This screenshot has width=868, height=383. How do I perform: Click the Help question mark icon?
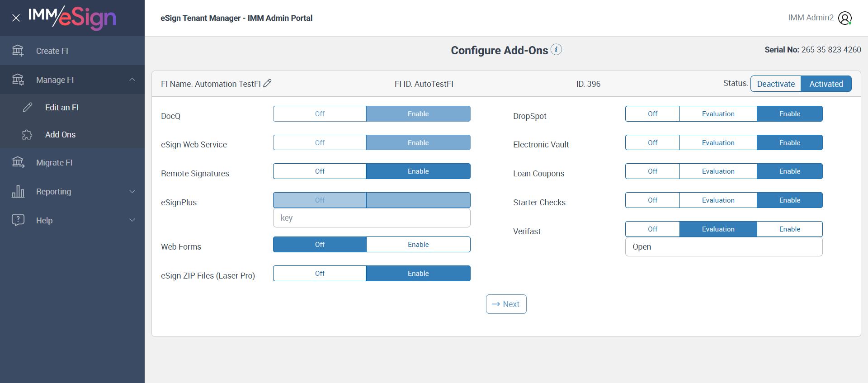(x=18, y=220)
